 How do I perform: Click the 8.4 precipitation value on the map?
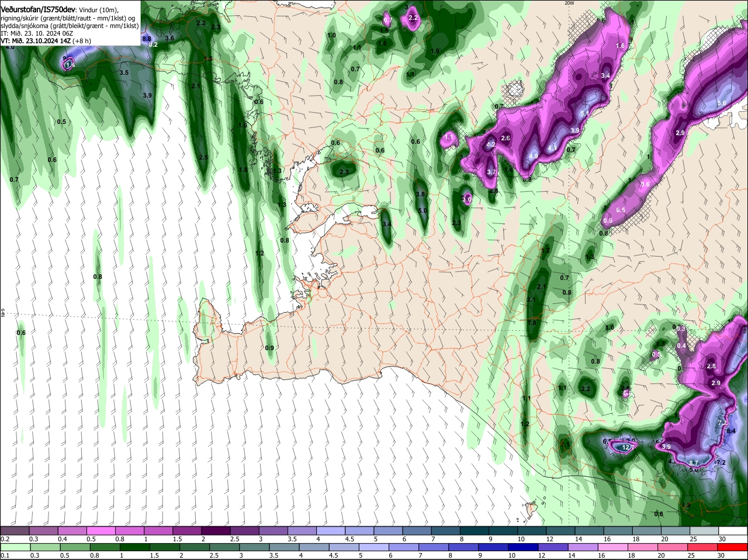click(731, 431)
